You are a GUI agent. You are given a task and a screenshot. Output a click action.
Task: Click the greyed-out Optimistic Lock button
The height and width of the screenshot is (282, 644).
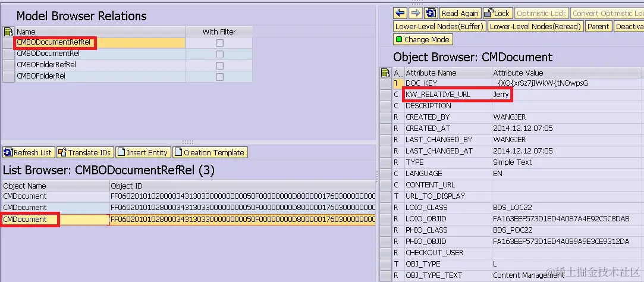541,13
